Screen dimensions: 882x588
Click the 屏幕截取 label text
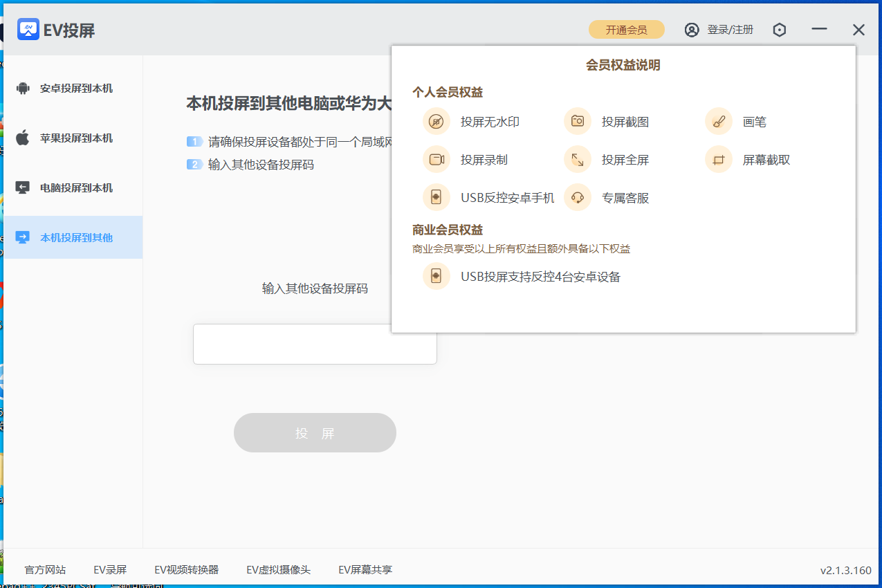pos(766,160)
